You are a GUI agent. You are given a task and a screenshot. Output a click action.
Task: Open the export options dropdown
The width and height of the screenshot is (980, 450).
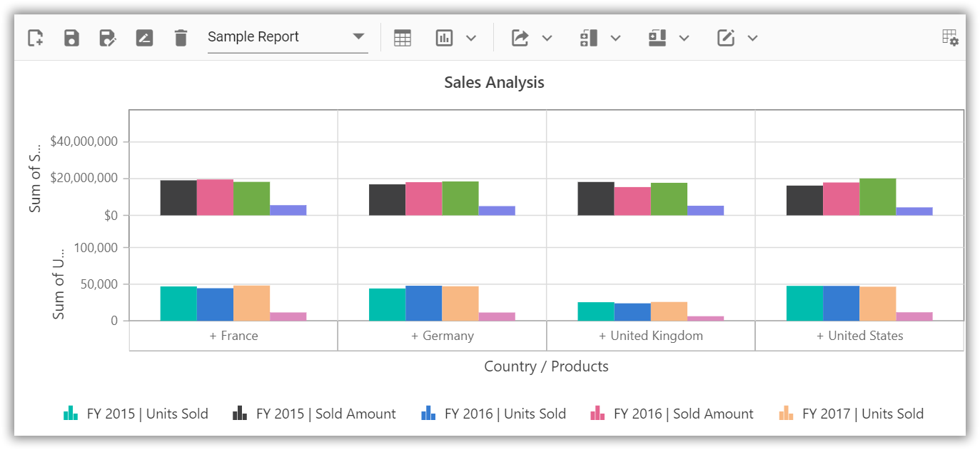pyautogui.click(x=547, y=37)
